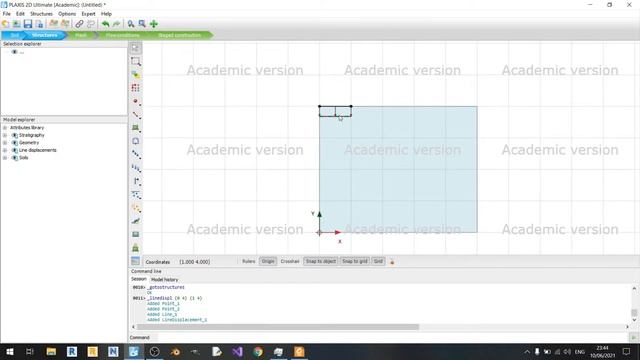The height and width of the screenshot is (360, 640).
Task: Open File Explorer from the taskbar
Action: [x=51, y=351]
